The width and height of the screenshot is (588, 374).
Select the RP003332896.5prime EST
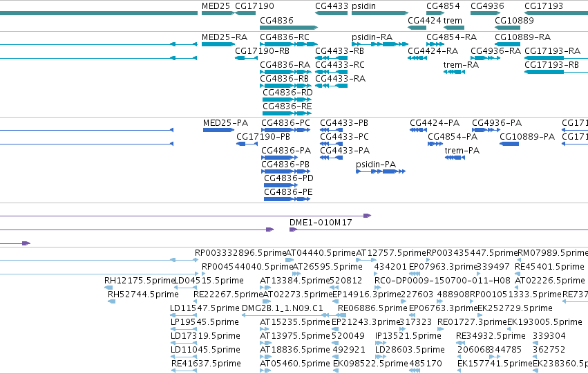197,260
